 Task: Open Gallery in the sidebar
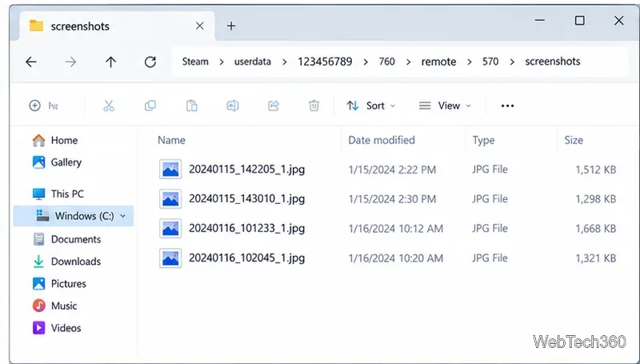[x=57, y=162]
